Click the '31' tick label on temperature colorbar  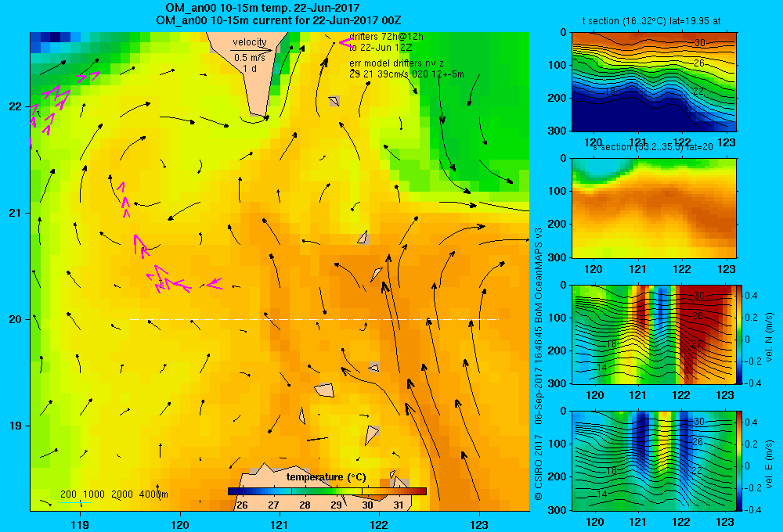click(x=398, y=505)
